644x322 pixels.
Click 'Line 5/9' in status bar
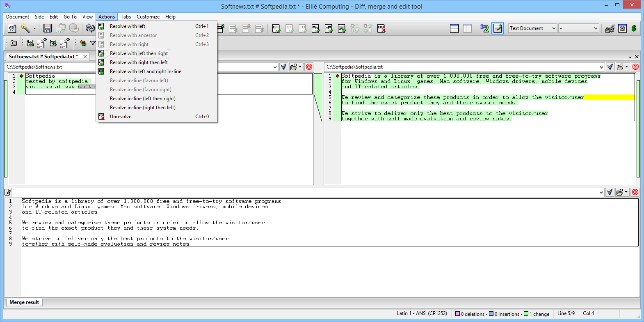coord(566,313)
